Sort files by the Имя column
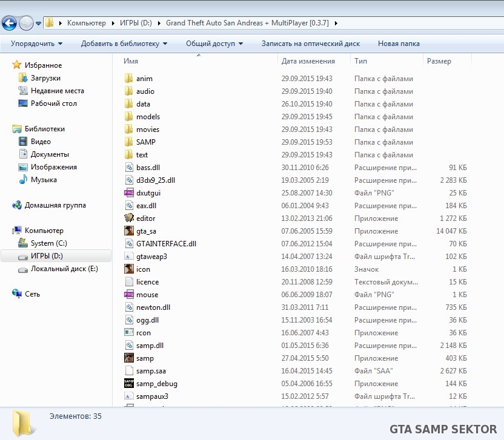Image resolution: width=504 pixels, height=440 pixels. click(x=131, y=61)
